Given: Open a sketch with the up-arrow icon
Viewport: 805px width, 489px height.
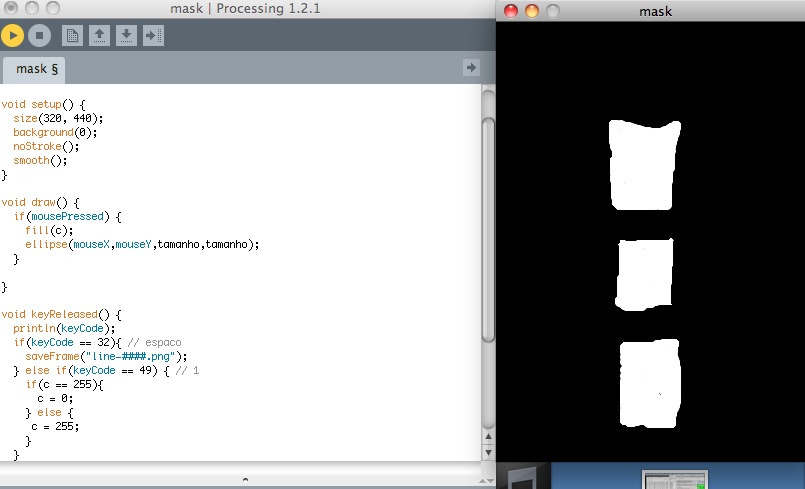Looking at the screenshot, I should click(99, 35).
